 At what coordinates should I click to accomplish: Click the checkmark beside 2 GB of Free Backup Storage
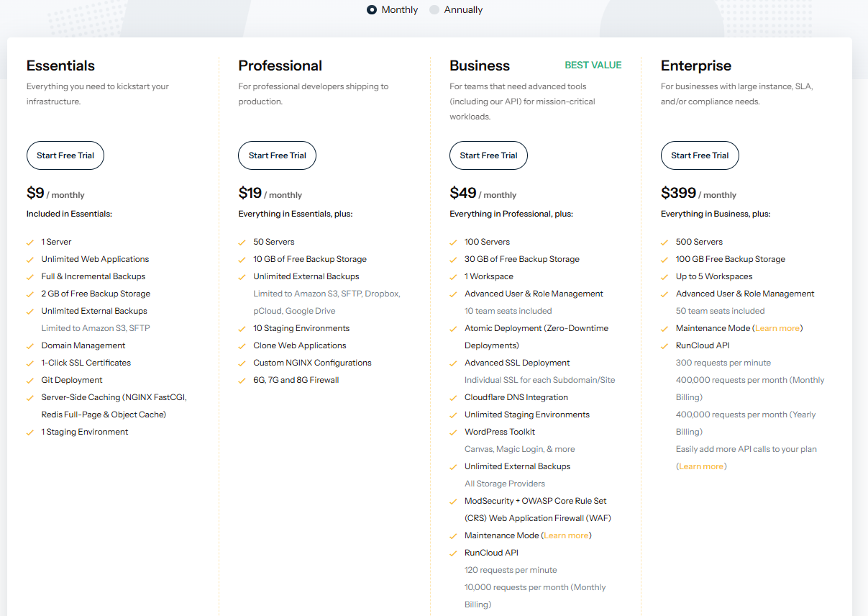(x=30, y=294)
